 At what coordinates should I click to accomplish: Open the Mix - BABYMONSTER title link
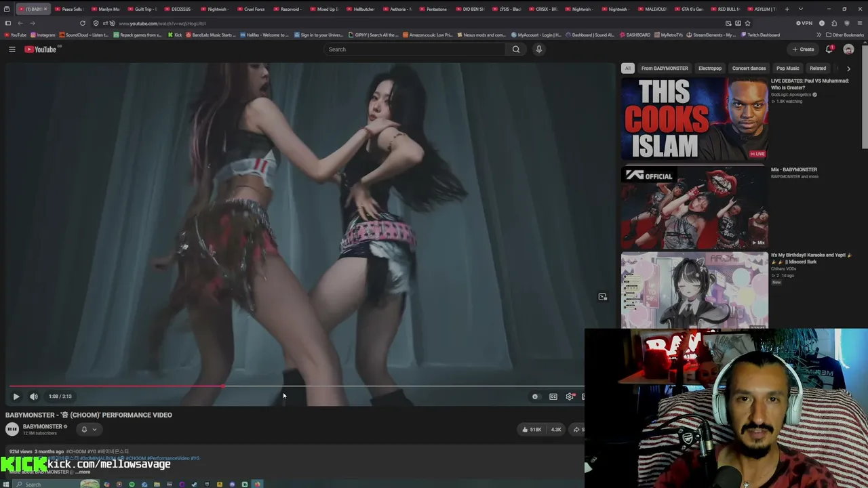tap(794, 169)
